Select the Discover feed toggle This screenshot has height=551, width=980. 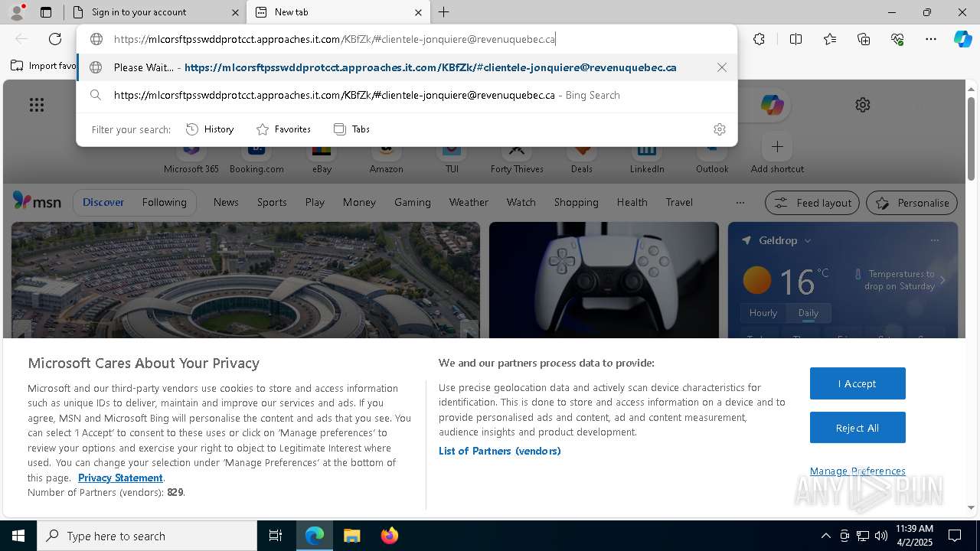pos(103,203)
